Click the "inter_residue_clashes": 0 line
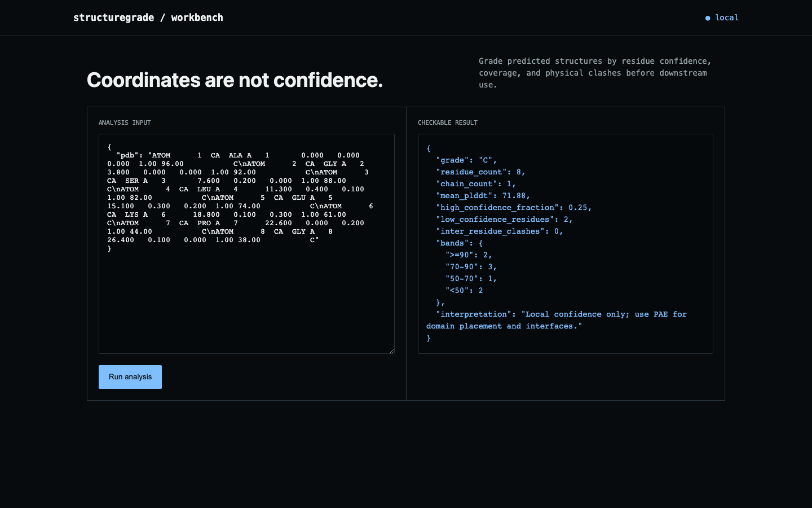This screenshot has width=812, height=508. pos(500,231)
